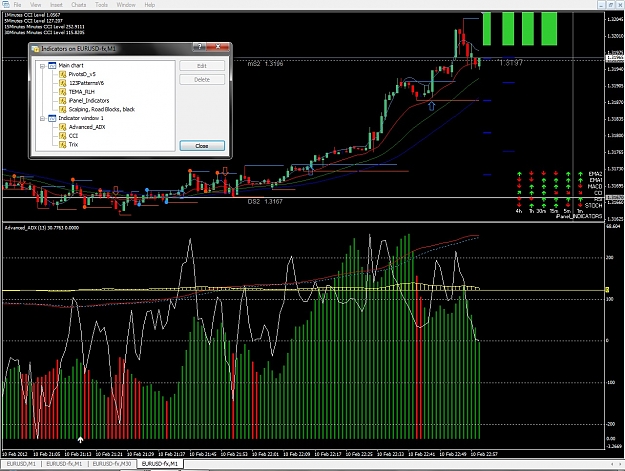This screenshot has height=471, width=625.
Task: Click the question mark help button in dialog
Action: (199, 47)
